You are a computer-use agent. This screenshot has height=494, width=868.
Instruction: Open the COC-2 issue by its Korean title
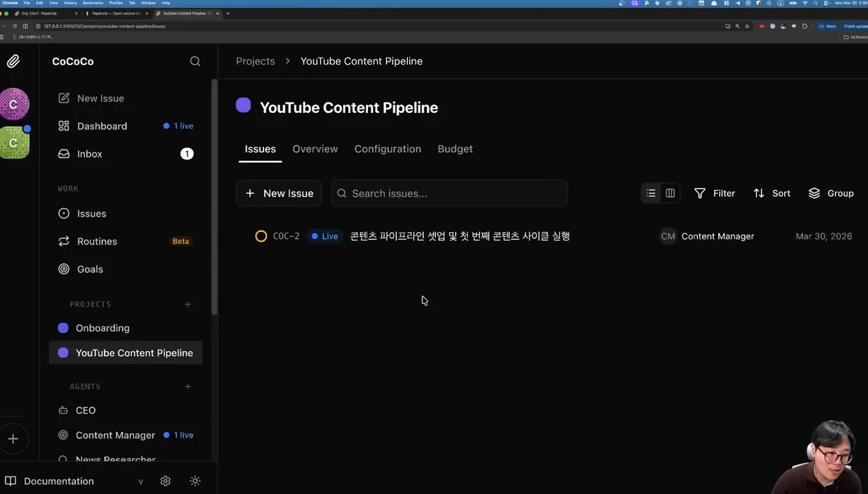(x=460, y=236)
